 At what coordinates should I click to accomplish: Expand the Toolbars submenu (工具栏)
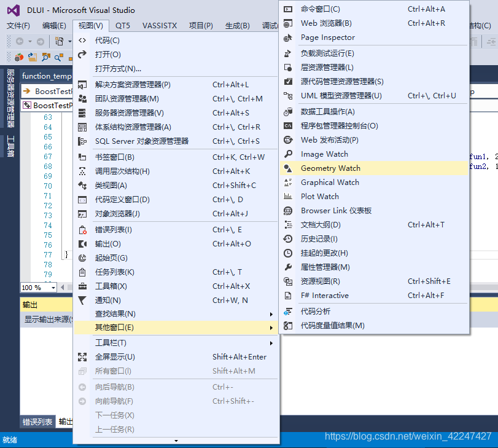[x=271, y=343]
